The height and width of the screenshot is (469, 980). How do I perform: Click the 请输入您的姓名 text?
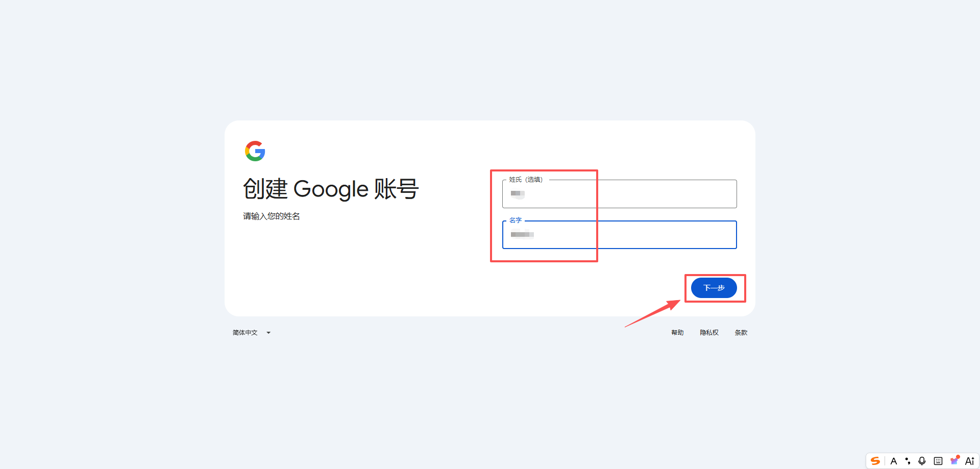click(x=272, y=216)
